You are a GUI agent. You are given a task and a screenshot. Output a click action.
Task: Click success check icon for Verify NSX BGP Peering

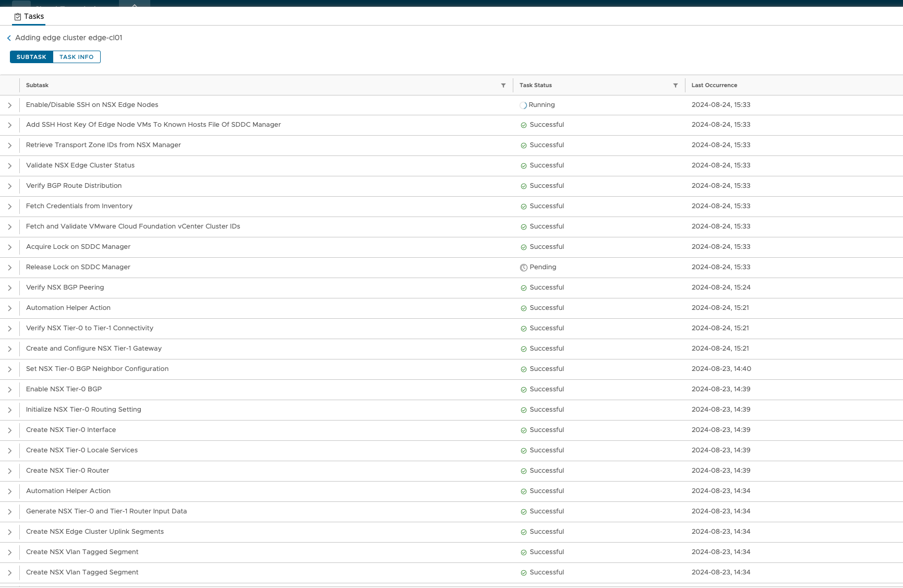click(524, 288)
